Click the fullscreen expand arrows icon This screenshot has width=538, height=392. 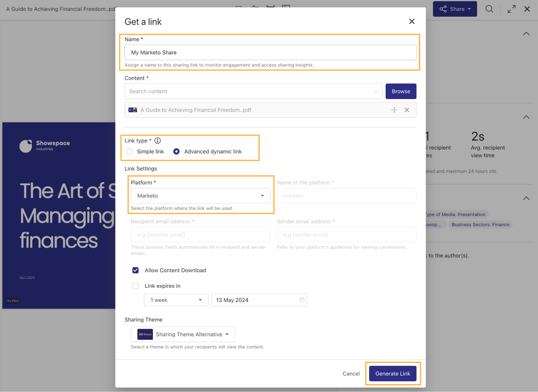511,9
